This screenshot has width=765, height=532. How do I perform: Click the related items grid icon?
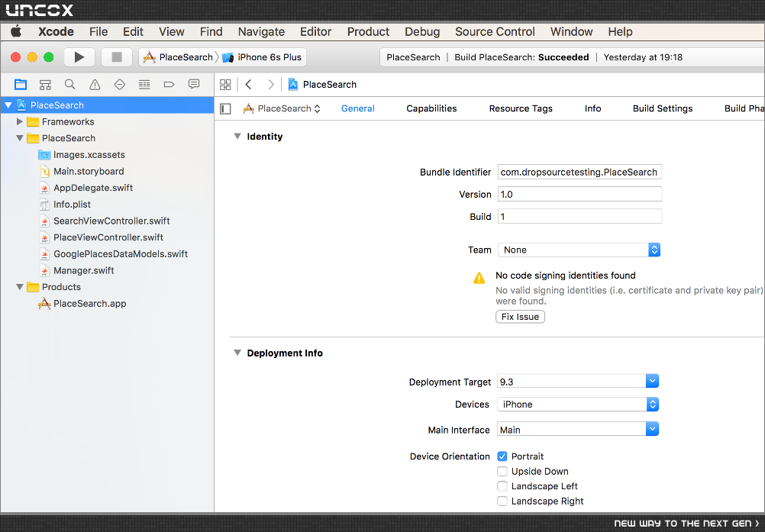[x=225, y=85]
